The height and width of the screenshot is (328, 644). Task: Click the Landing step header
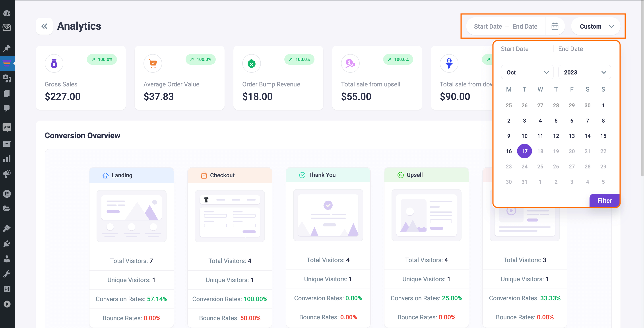[x=132, y=175]
